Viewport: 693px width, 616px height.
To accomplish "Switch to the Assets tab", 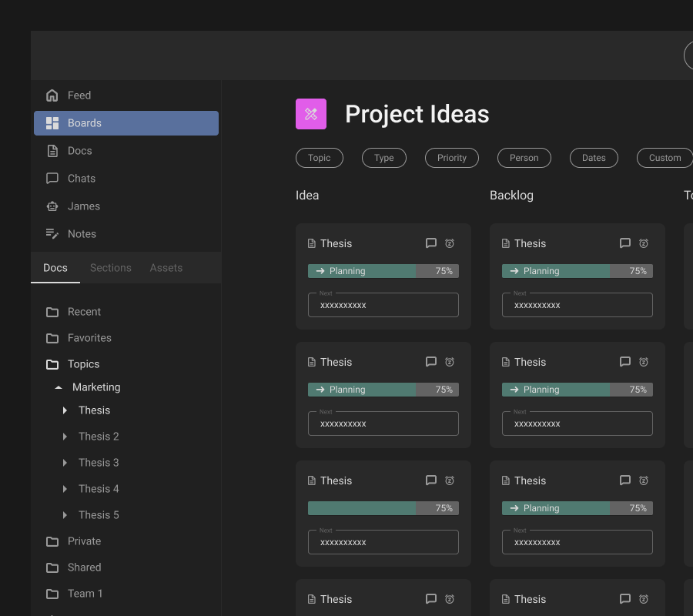I will pyautogui.click(x=166, y=268).
